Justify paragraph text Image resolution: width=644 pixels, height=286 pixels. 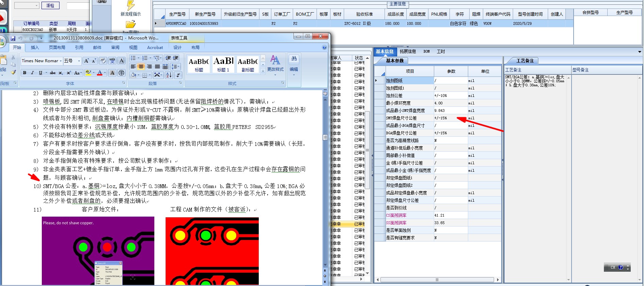pos(157,67)
